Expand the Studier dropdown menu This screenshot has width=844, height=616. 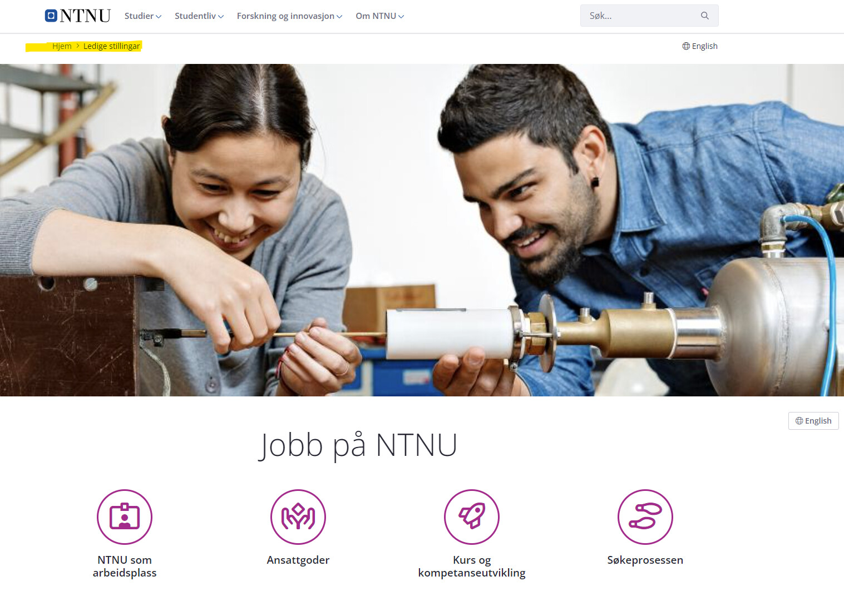pyautogui.click(x=143, y=16)
